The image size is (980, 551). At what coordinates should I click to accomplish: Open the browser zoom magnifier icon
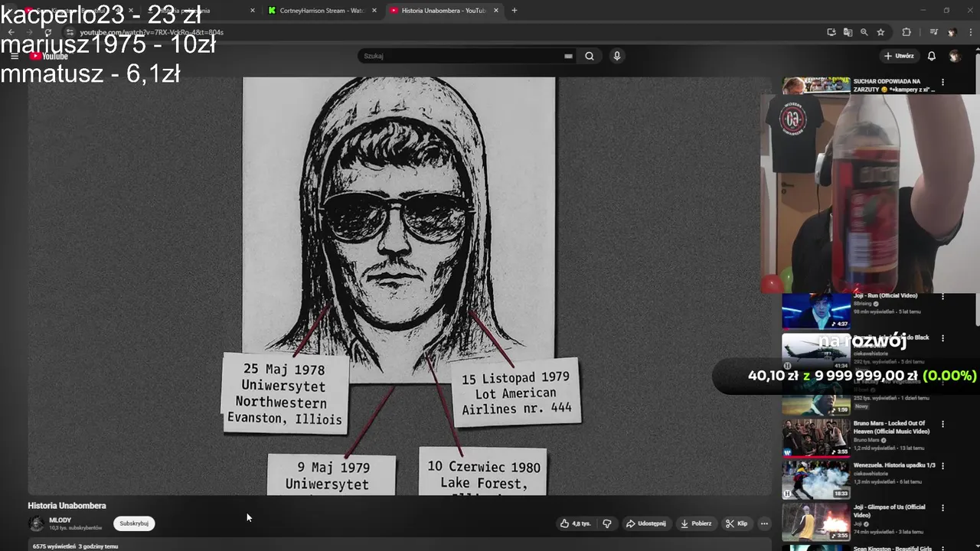click(x=864, y=32)
